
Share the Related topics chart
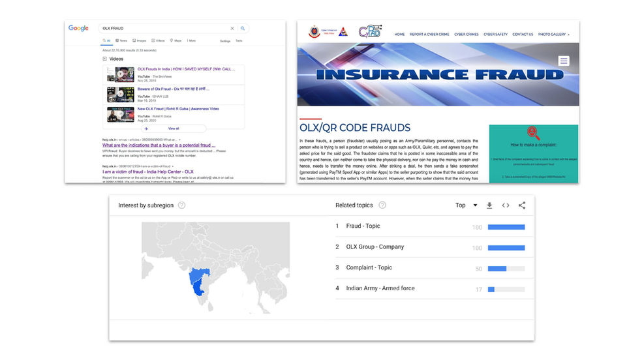(x=521, y=205)
